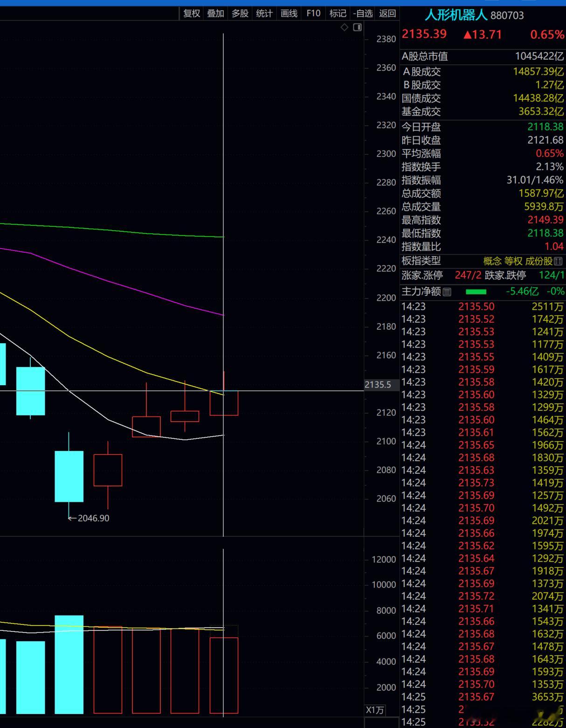
Task: Click the B股成交 value 1.27亿
Action: point(549,85)
